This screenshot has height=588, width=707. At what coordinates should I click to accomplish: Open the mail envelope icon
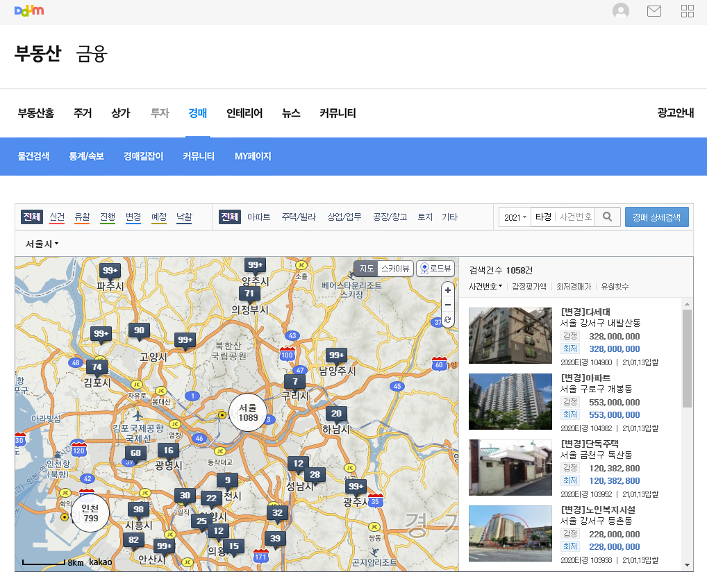coord(654,11)
